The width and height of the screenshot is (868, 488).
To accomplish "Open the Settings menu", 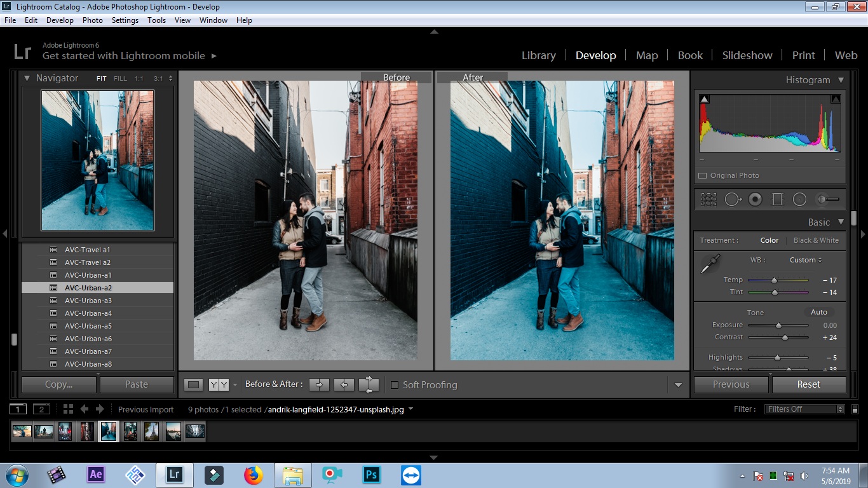I will pyautogui.click(x=125, y=20).
